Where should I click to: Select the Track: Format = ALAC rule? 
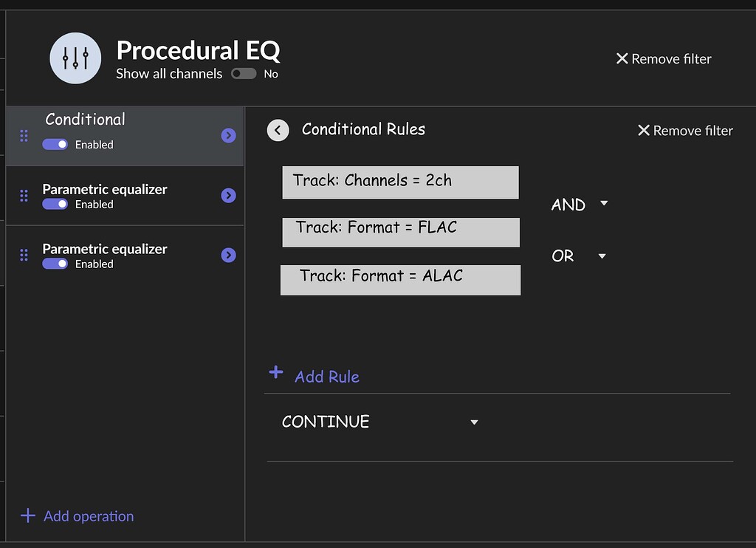point(400,279)
